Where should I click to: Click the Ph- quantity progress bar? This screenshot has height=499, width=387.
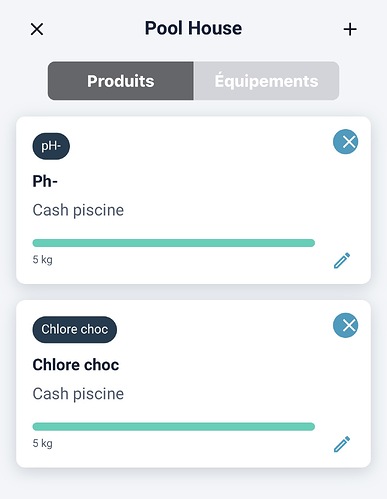[x=174, y=243]
